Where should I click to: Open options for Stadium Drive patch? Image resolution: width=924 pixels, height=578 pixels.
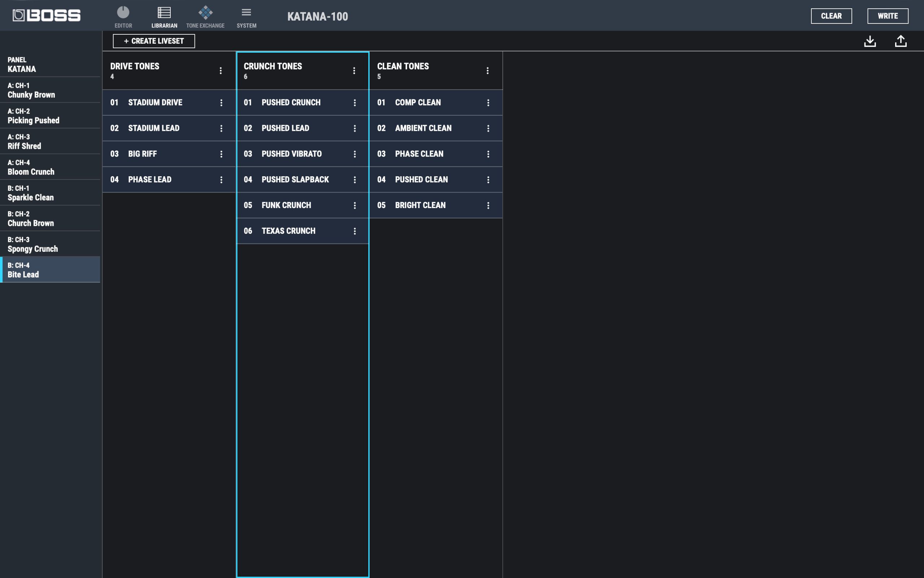click(x=221, y=103)
